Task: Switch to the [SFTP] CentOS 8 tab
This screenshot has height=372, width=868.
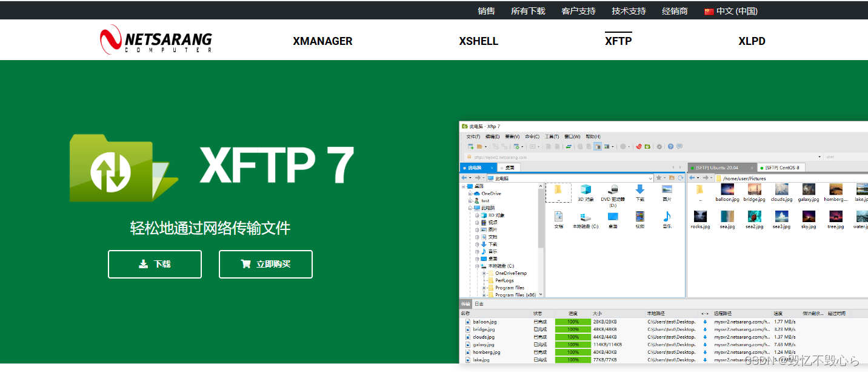Action: [782, 167]
